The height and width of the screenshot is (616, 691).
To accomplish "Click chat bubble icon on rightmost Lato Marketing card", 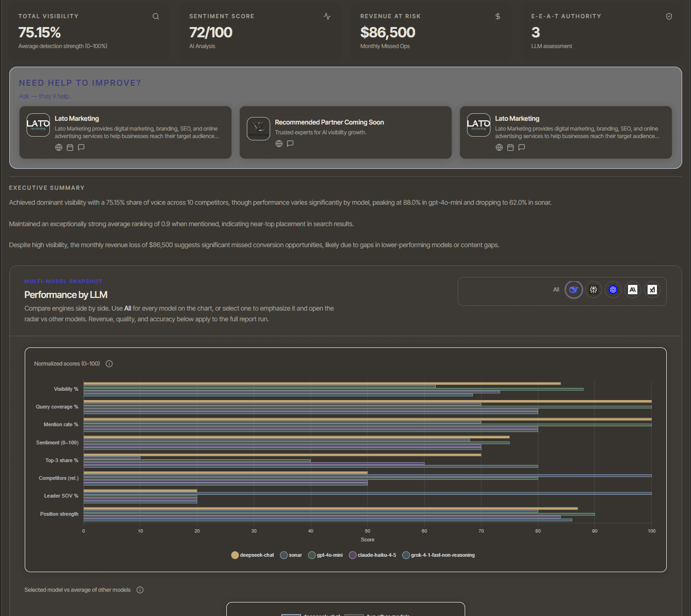I will [522, 147].
